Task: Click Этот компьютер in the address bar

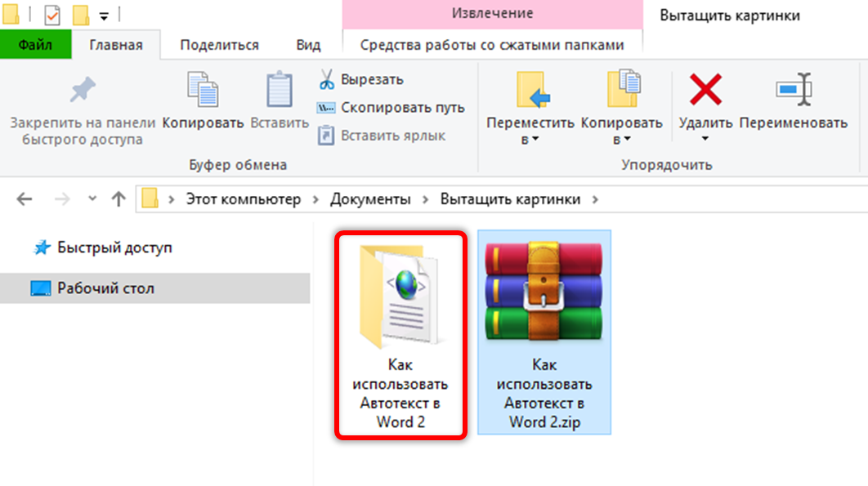Action: 243,199
